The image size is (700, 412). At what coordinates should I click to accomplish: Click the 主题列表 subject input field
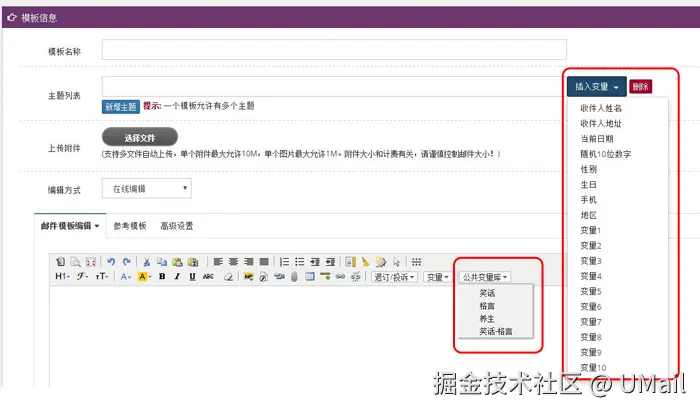pos(334,87)
